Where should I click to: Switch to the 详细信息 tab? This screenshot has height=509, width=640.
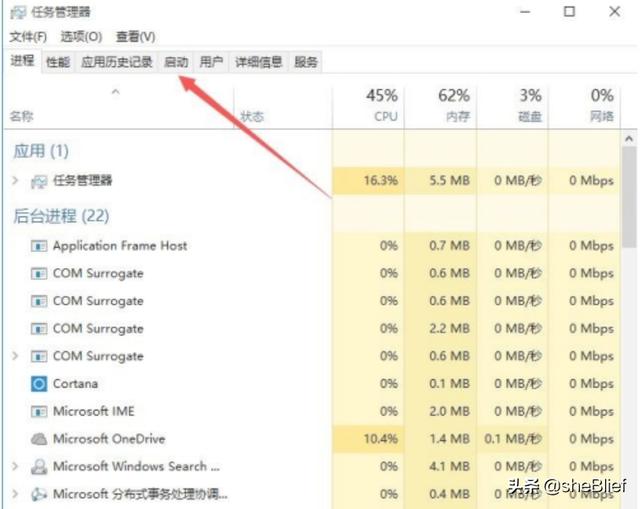259,62
